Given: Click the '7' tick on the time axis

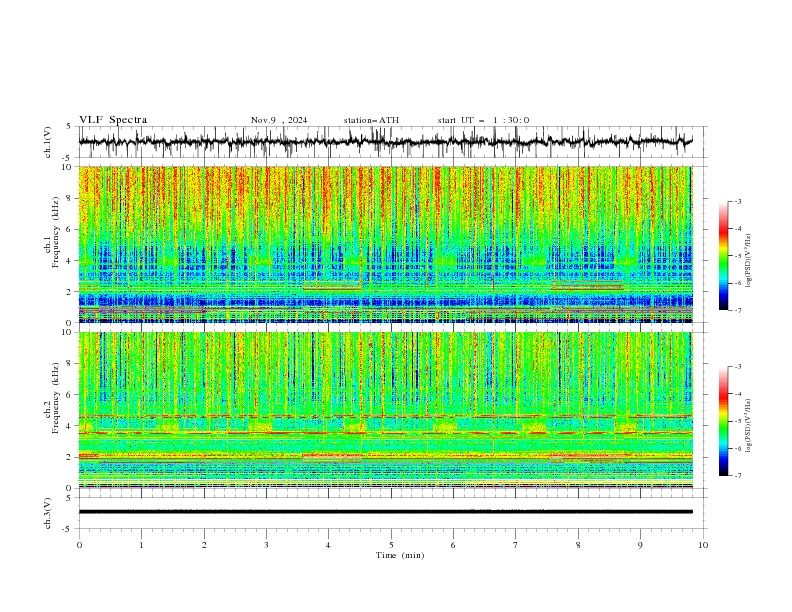Looking at the screenshot, I should (516, 545).
